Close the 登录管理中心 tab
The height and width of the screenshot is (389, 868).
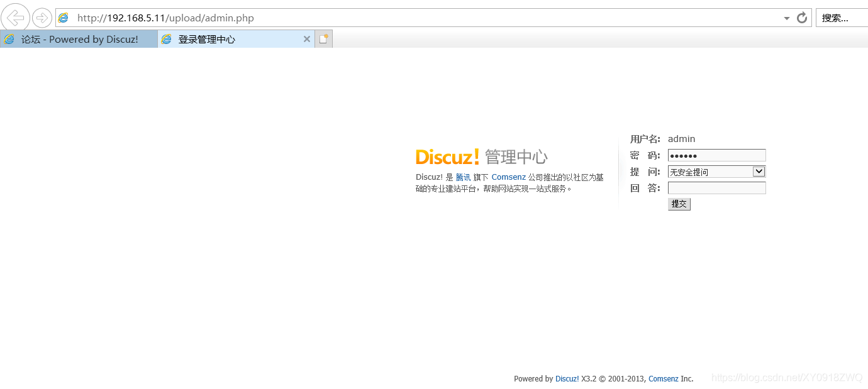(x=307, y=39)
